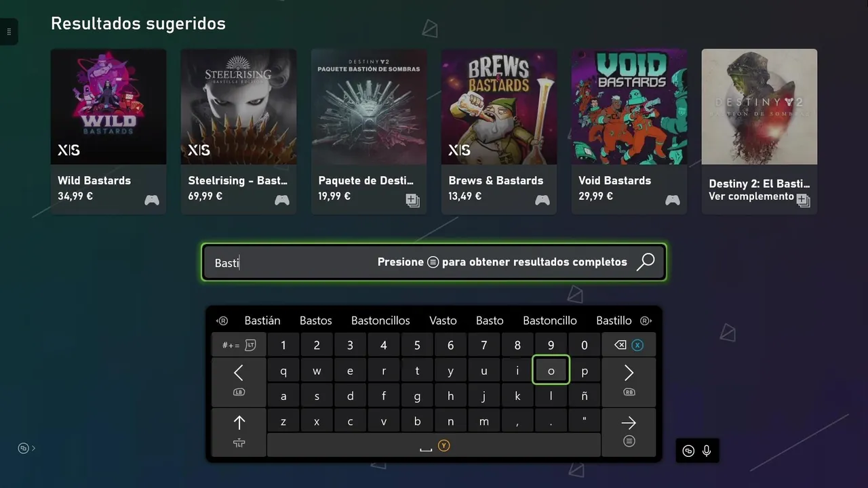Tap the letter z key
The image size is (868, 488).
(283, 421)
